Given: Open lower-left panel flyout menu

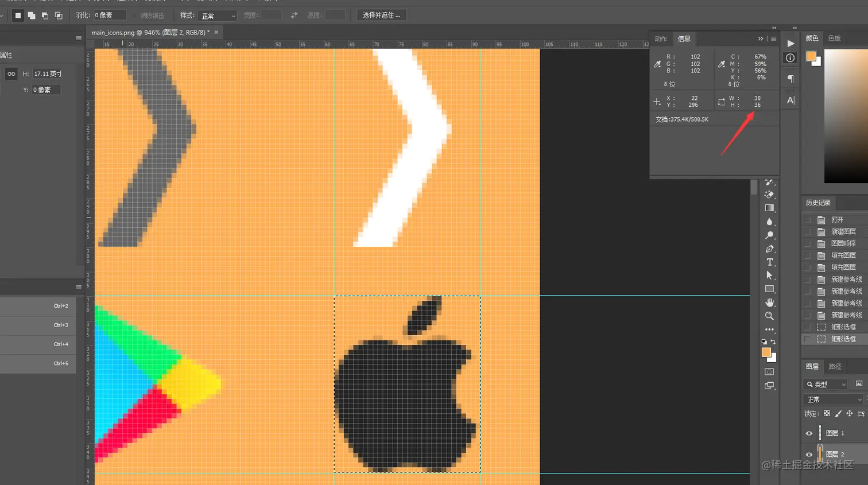Looking at the screenshot, I should coord(79,287).
